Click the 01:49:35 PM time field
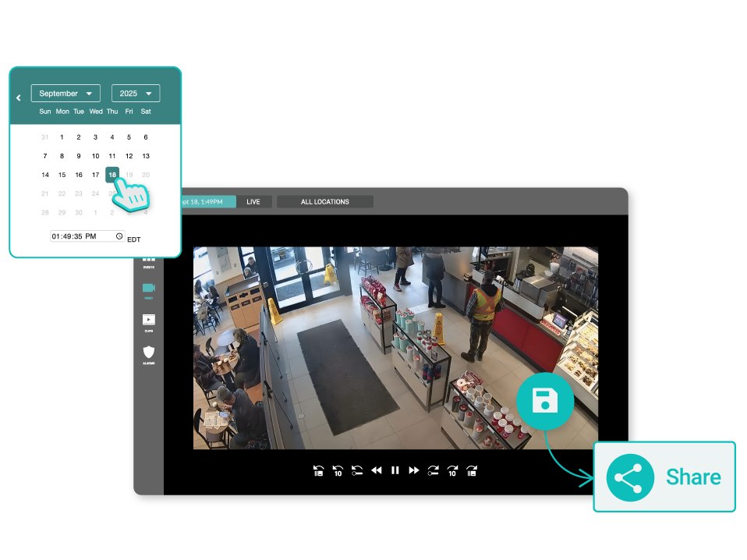Viewport: 747px width, 560px height. click(82, 236)
